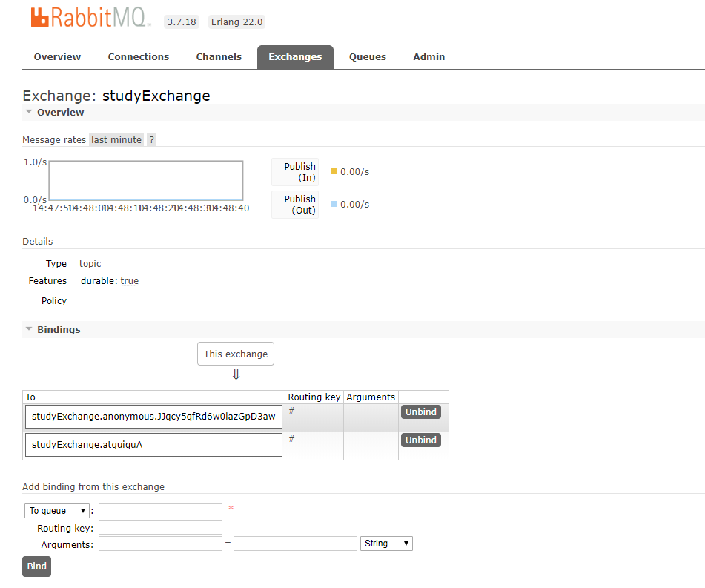Go to the Queues tab
Image resolution: width=705 pixels, height=588 pixels.
point(368,56)
